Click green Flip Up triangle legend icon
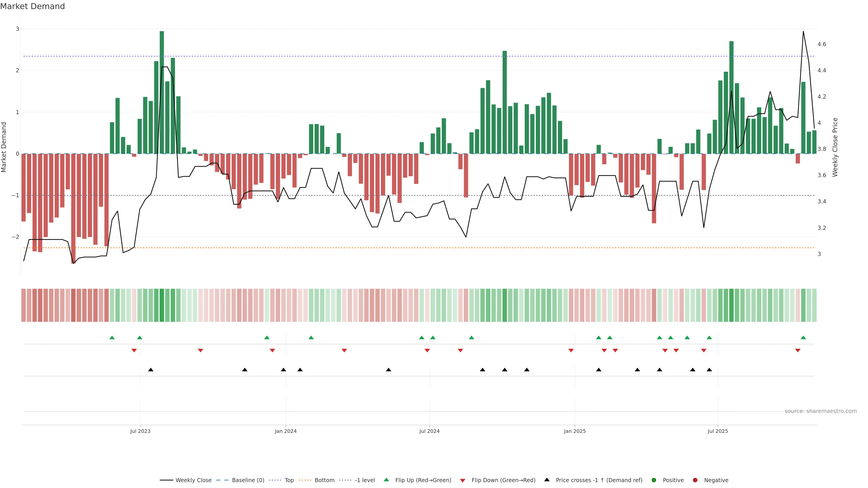Image resolution: width=868 pixels, height=488 pixels. [x=386, y=480]
